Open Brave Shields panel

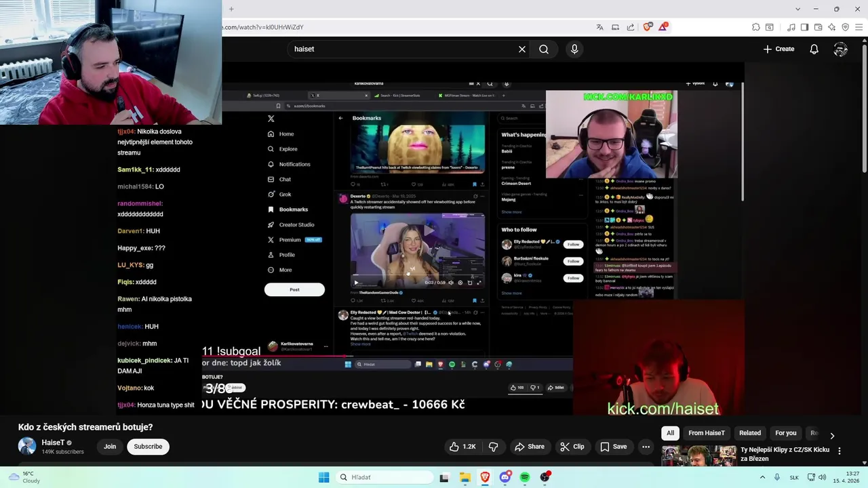tap(647, 27)
